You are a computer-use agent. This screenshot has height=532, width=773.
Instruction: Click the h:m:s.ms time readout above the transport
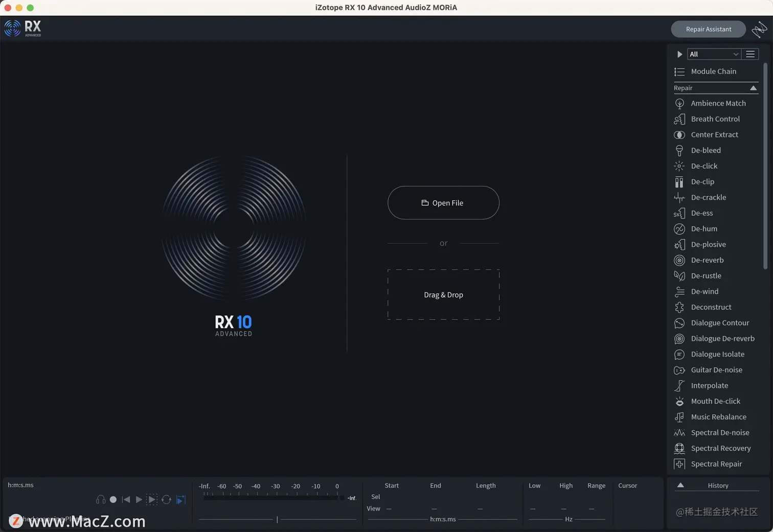click(x=20, y=485)
